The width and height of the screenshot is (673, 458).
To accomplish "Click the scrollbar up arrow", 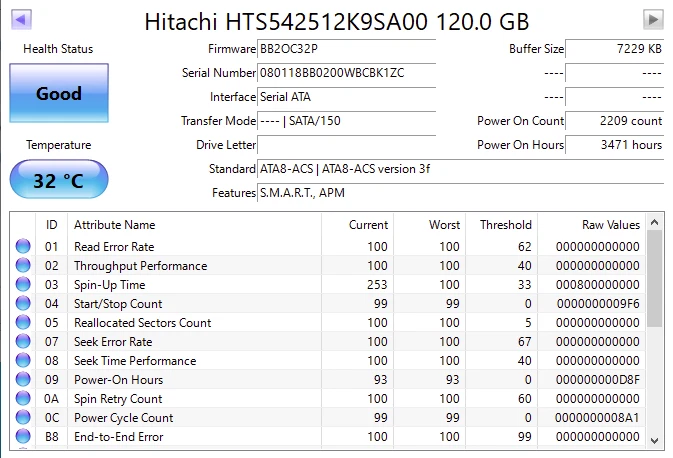I will tap(655, 222).
